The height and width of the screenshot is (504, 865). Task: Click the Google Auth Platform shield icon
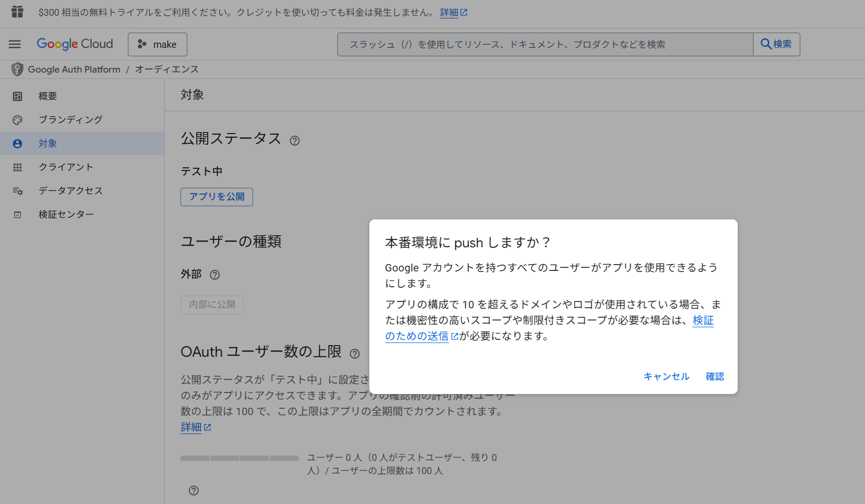click(x=17, y=69)
